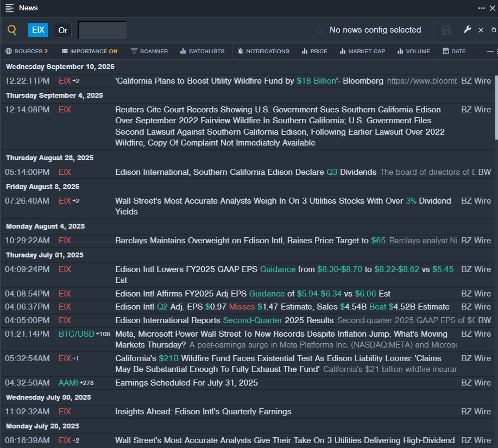Click the save config floppy disk icon
498x448 pixels.
pyautogui.click(x=446, y=30)
